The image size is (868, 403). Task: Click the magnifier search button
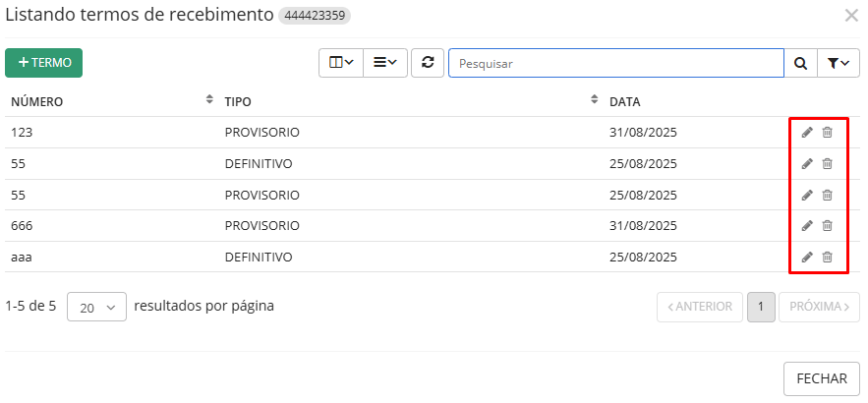point(800,63)
